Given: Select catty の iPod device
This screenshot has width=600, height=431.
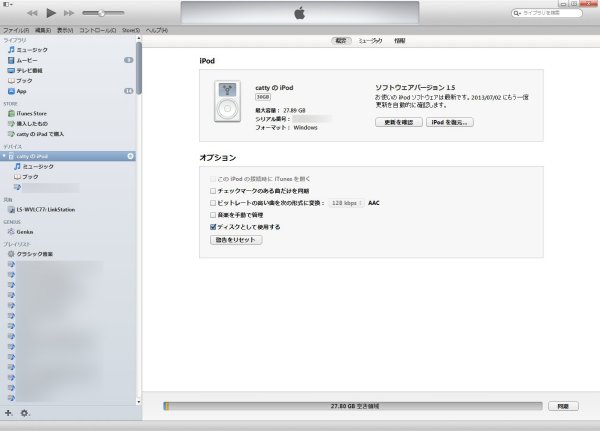Looking at the screenshot, I should point(68,156).
